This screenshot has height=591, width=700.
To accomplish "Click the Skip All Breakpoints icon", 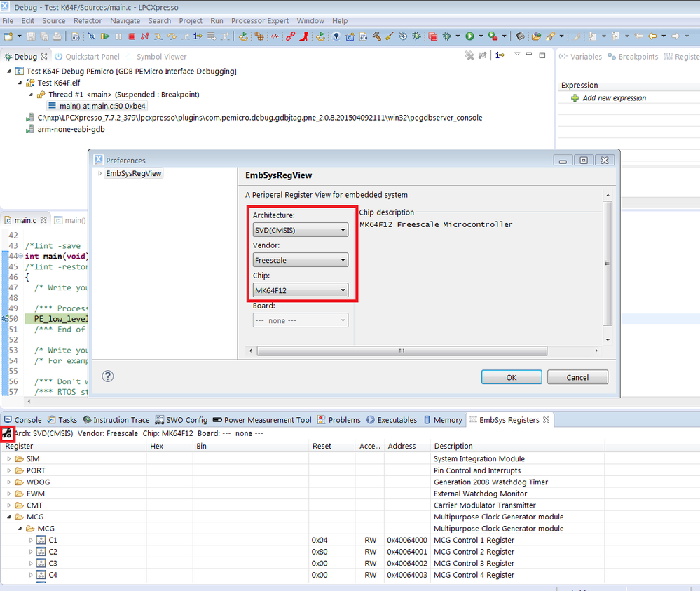I will pyautogui.click(x=92, y=36).
